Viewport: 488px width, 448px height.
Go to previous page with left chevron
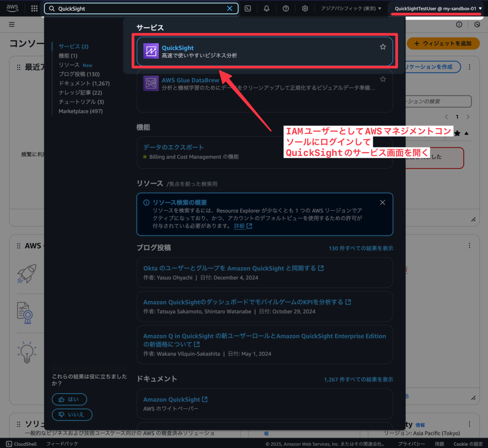tap(447, 117)
